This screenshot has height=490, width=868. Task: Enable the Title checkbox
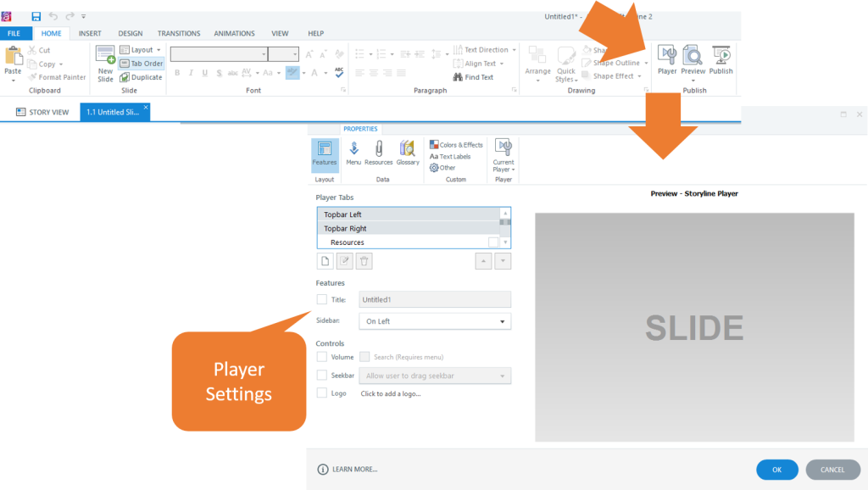321,299
